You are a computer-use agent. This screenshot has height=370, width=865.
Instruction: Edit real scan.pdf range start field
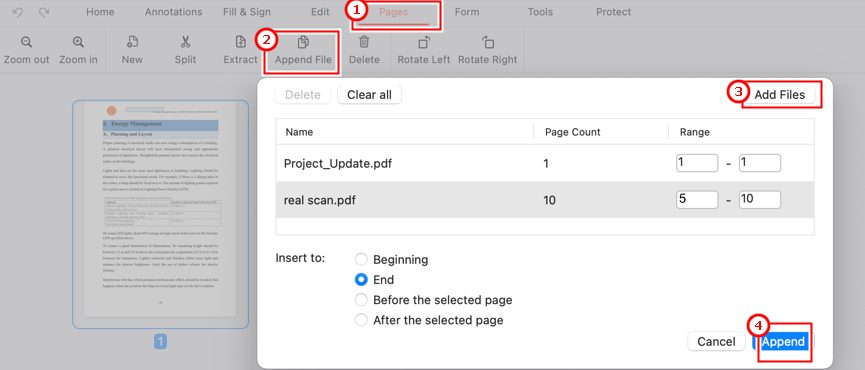point(697,200)
